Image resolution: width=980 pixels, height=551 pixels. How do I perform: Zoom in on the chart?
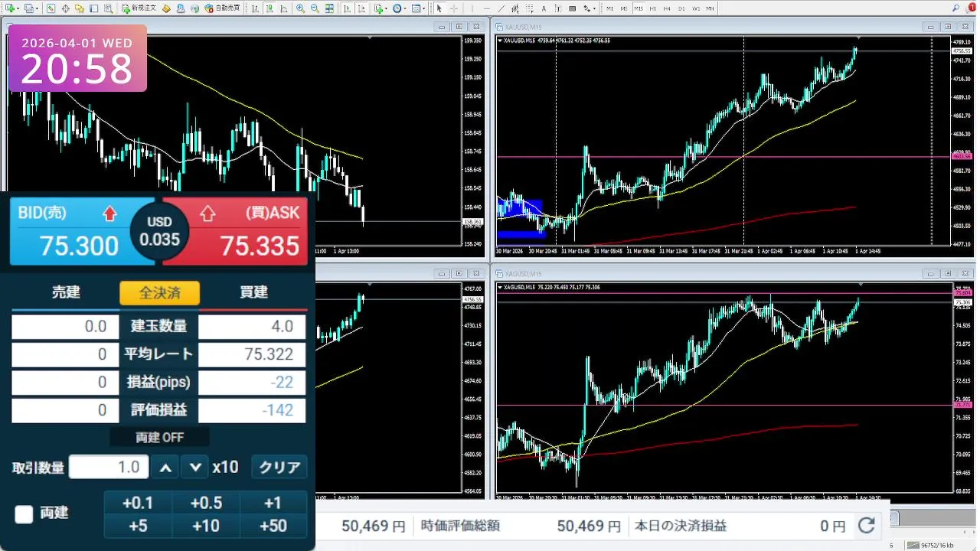300,8
